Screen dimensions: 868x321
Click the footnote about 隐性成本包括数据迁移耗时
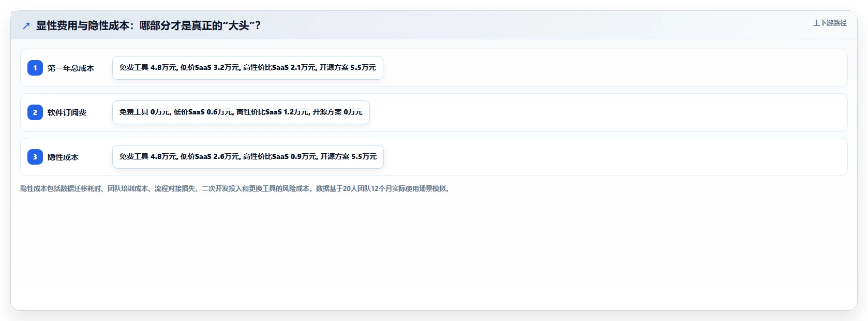pos(236,188)
